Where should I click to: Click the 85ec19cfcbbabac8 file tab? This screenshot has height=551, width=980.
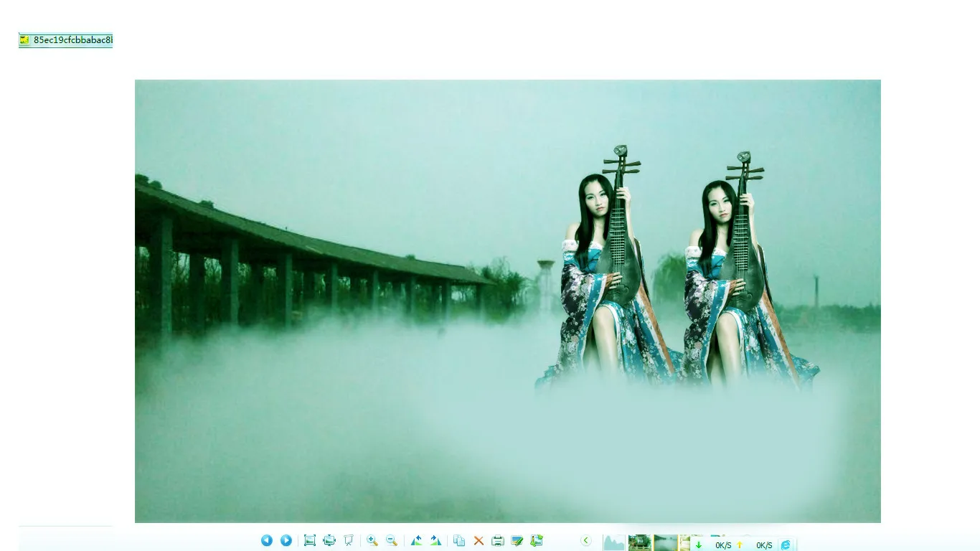[x=66, y=40]
